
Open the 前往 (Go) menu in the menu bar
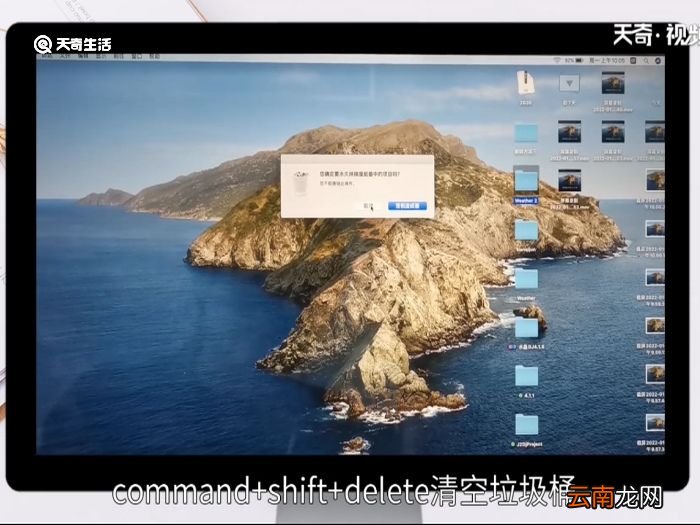[x=118, y=57]
